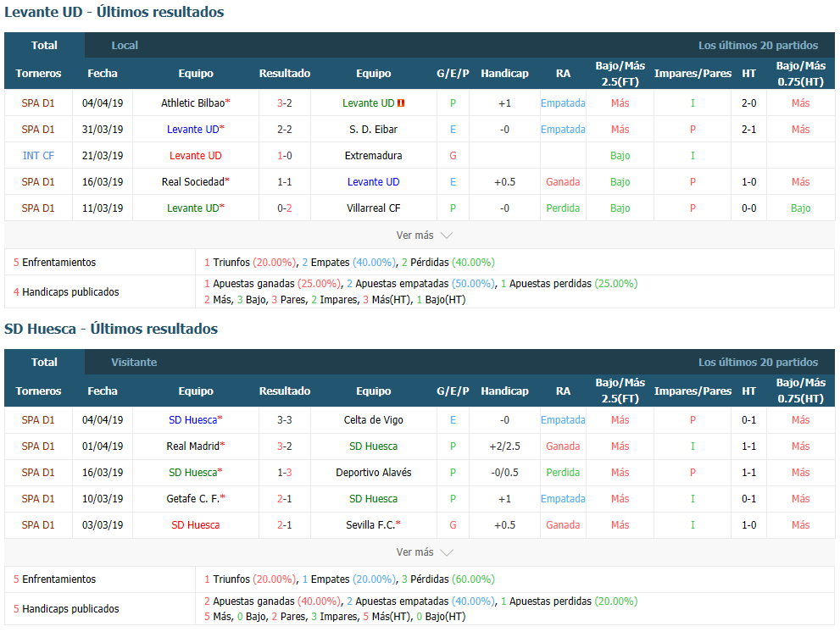Viewport: 840px width, 632px height.
Task: Click the date 21/03/19
Action: pyautogui.click(x=103, y=156)
